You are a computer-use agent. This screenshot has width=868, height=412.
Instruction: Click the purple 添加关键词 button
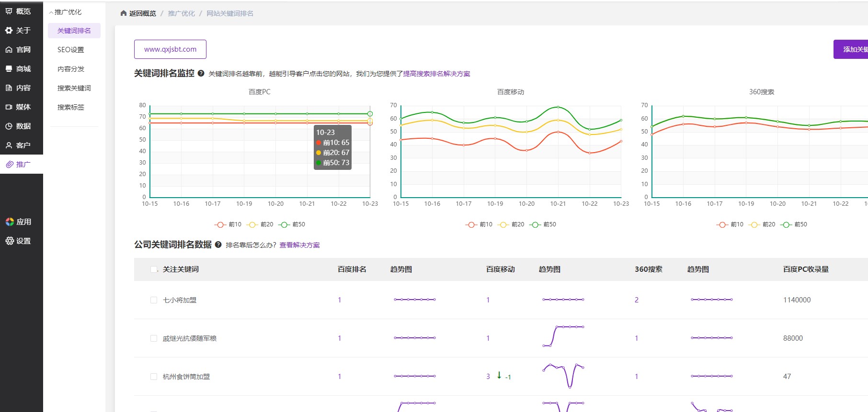click(851, 49)
